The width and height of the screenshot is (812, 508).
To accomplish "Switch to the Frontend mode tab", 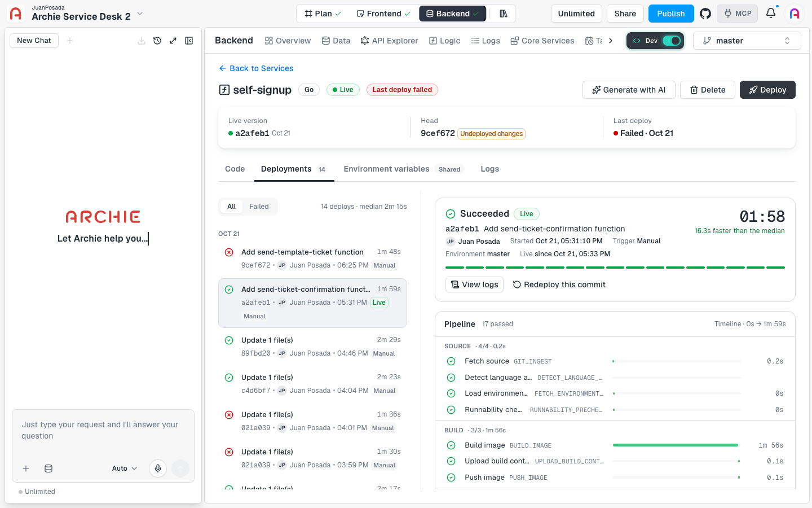I will [x=384, y=14].
